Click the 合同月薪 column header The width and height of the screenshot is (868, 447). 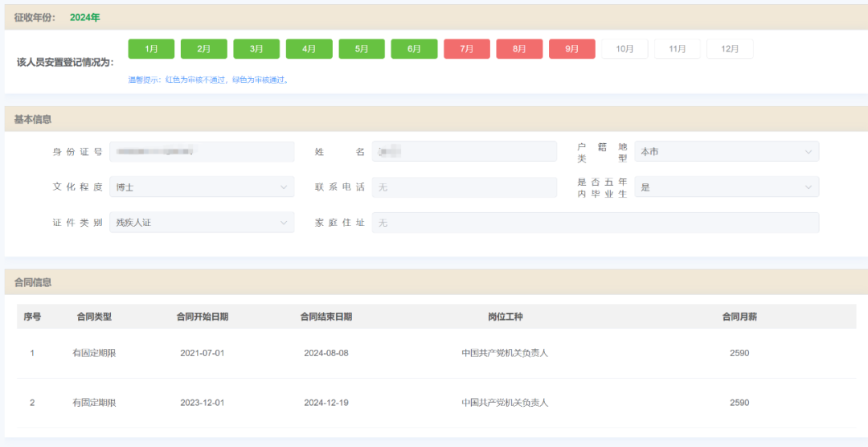pyautogui.click(x=740, y=317)
